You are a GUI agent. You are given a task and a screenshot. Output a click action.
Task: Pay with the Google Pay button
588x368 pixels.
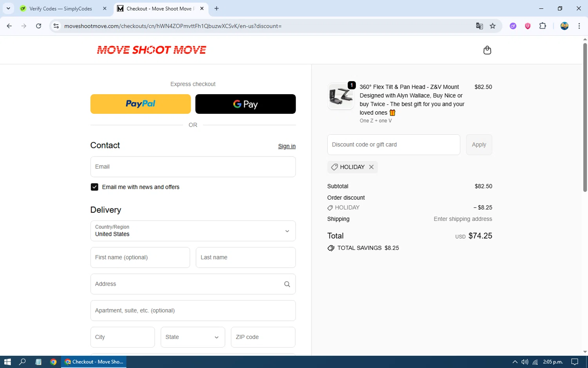(x=245, y=104)
